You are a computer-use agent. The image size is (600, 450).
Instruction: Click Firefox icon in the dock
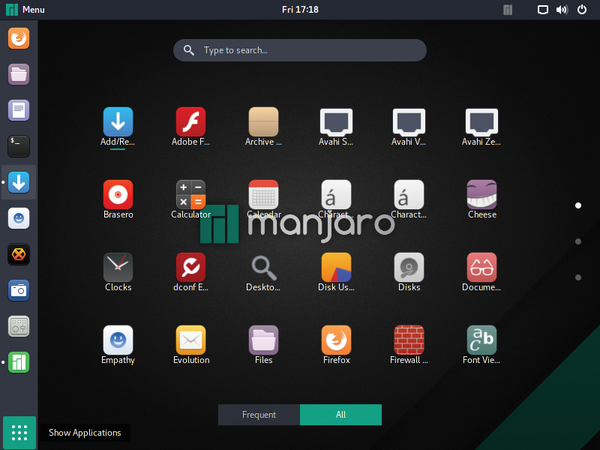point(18,38)
